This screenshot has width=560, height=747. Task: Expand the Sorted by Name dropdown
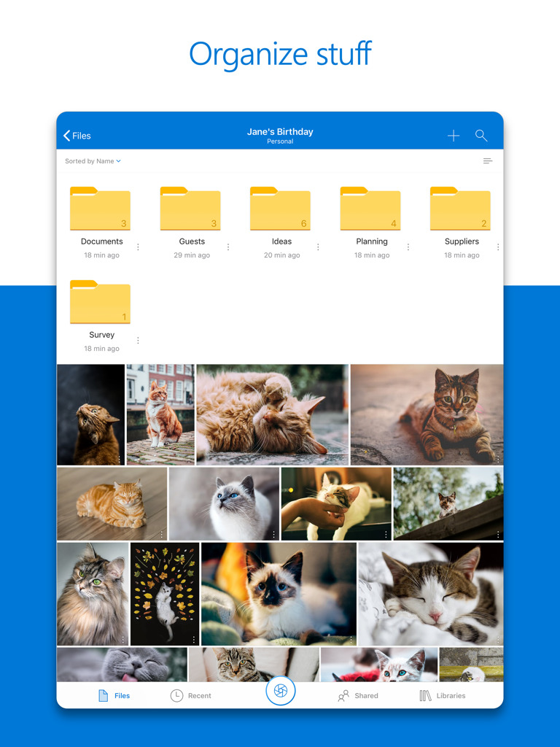pyautogui.click(x=93, y=161)
